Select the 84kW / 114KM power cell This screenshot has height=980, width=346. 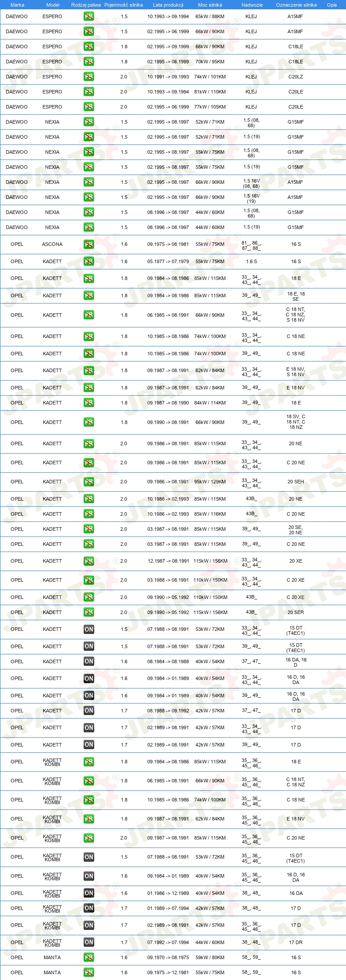[x=210, y=403]
